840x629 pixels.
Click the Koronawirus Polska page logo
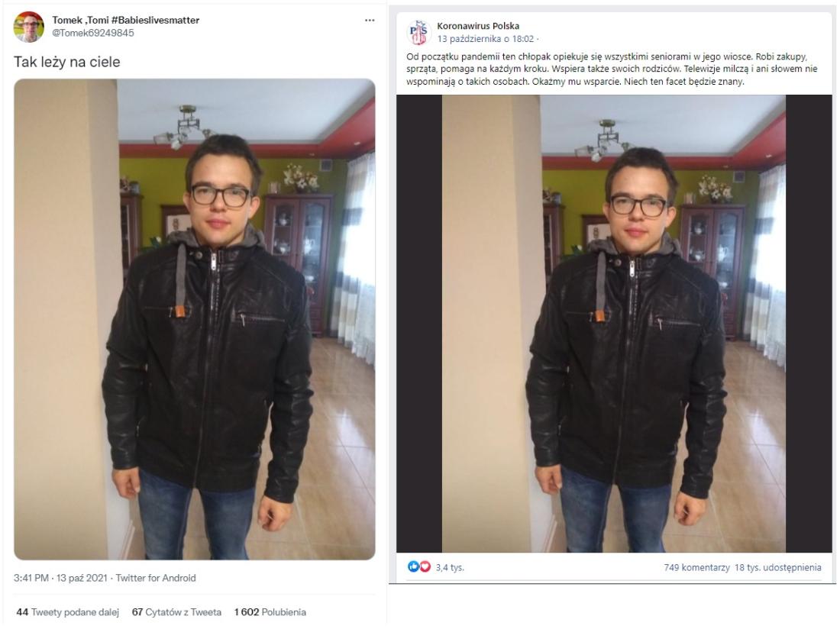pos(418,32)
